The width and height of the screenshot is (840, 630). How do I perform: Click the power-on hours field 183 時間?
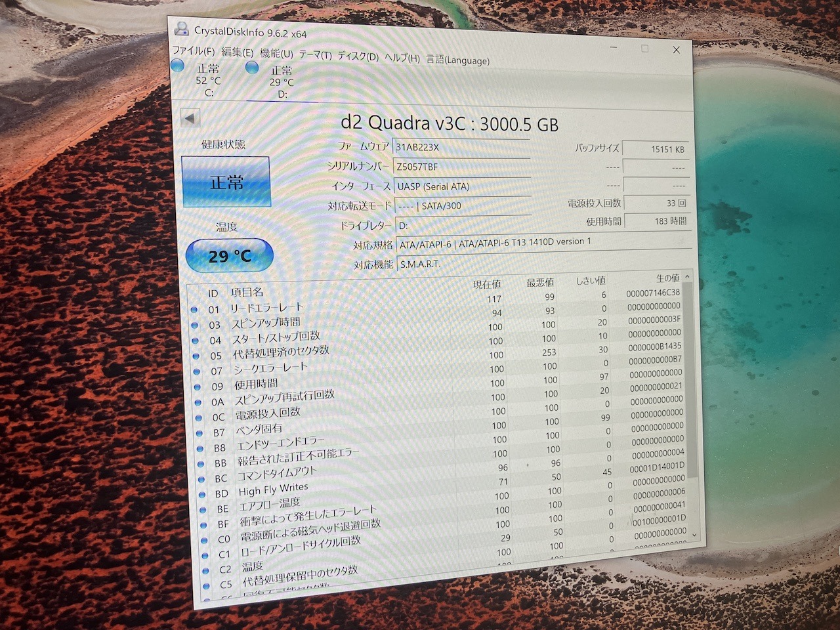(x=656, y=221)
